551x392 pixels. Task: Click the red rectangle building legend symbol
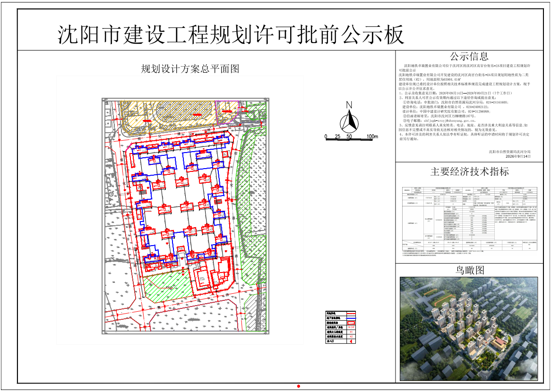point(351,323)
